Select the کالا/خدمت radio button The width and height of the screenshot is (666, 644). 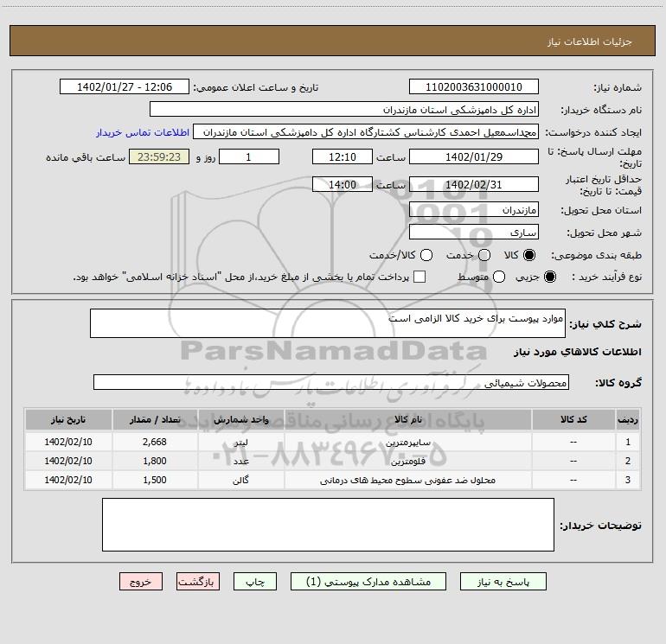(x=426, y=255)
